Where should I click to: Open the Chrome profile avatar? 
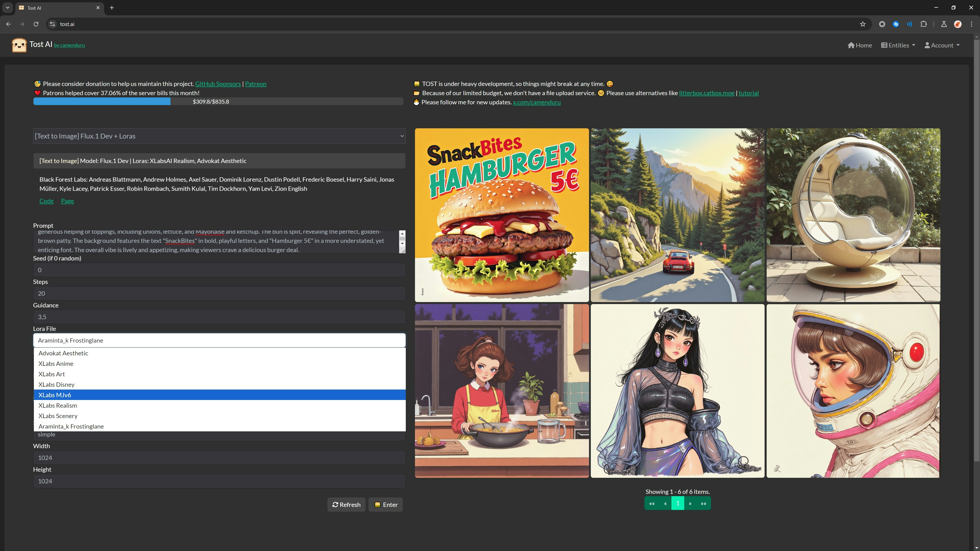[x=958, y=24]
